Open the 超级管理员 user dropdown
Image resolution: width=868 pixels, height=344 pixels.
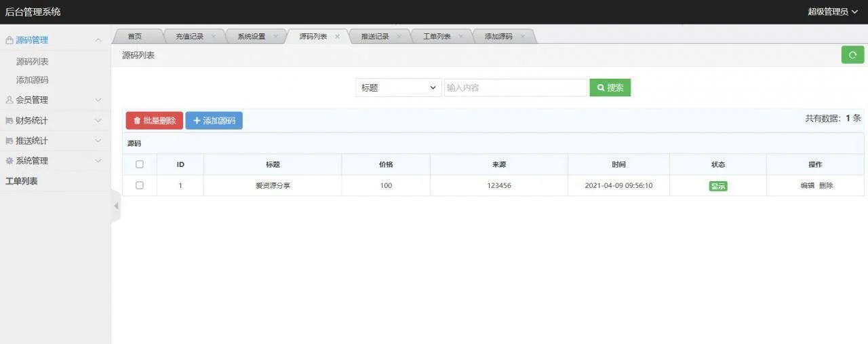pos(833,12)
